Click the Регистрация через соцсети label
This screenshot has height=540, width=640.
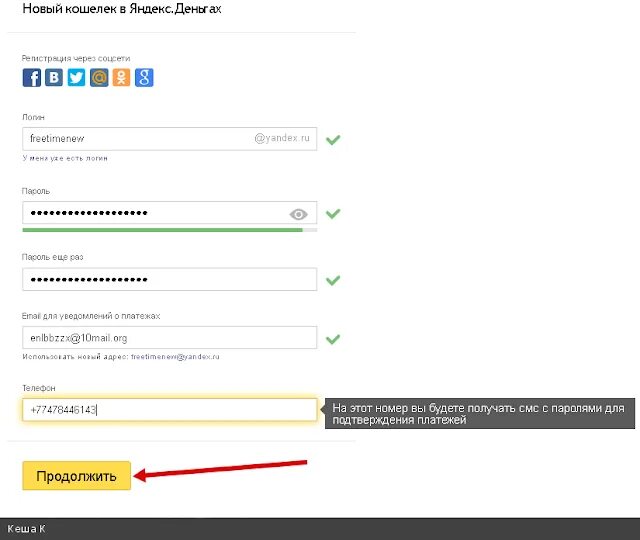[76, 58]
